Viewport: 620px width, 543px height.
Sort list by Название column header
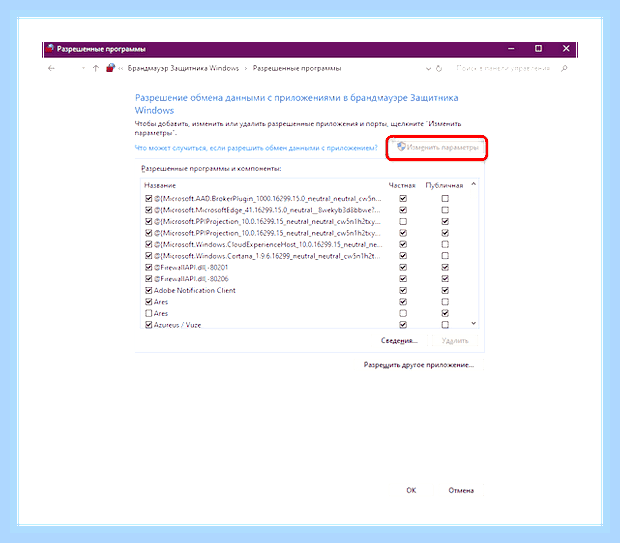pos(160,185)
